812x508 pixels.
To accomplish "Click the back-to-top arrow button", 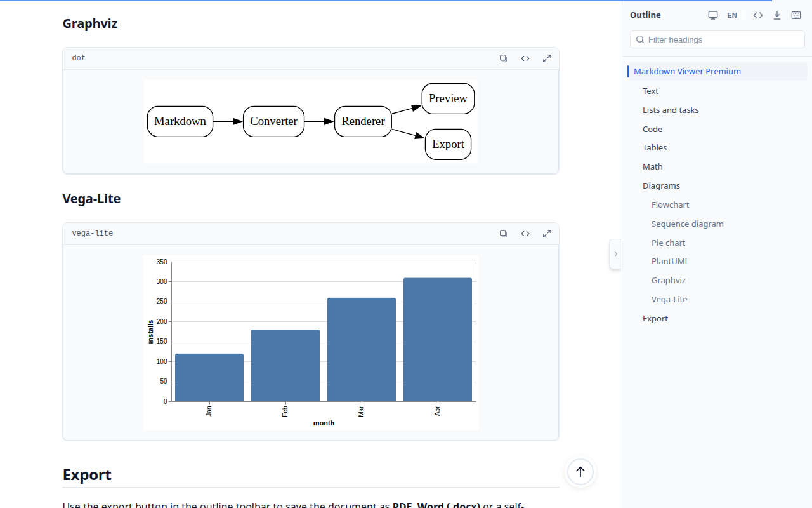I will click(580, 472).
